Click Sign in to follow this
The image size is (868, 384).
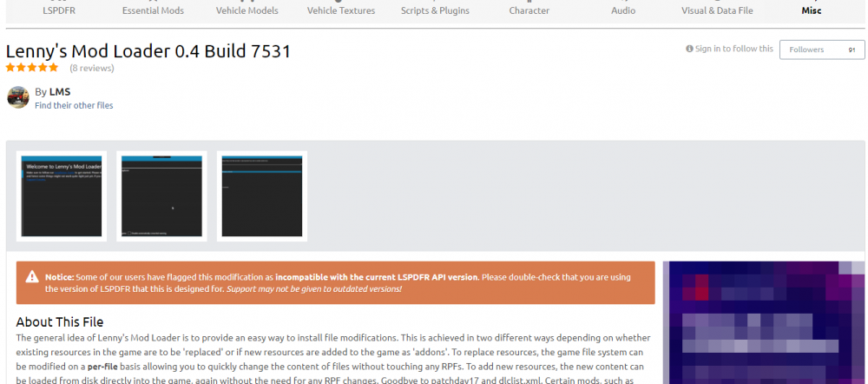734,49
